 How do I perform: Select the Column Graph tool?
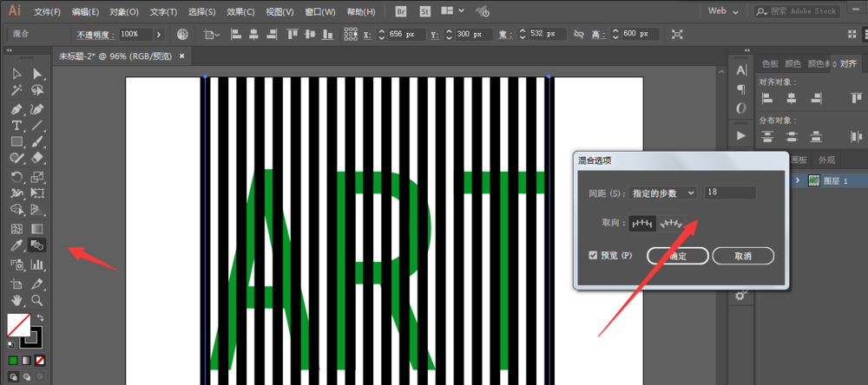37,264
